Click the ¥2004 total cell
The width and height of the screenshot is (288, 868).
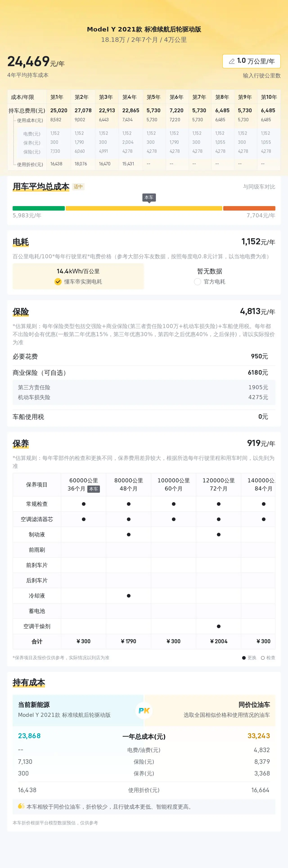(x=219, y=641)
